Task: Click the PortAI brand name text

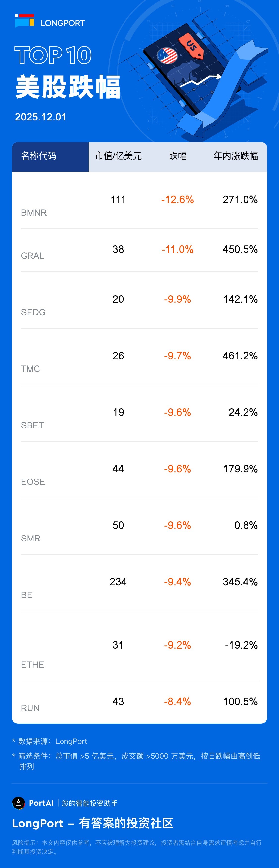Action: pos(41,803)
